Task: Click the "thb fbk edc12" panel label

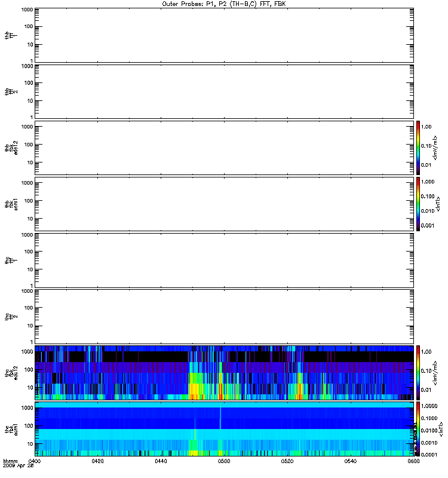Action: (11, 148)
